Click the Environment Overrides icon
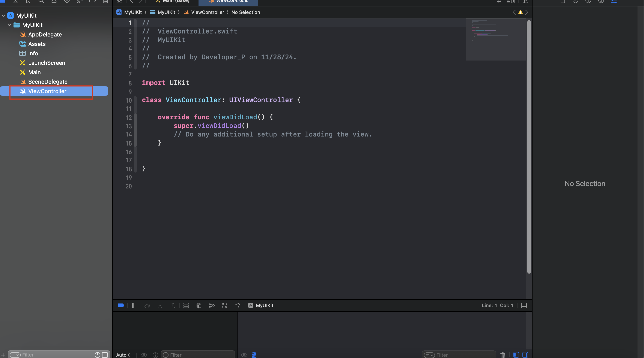Viewport: 644px width, 358px height. pyautogui.click(x=224, y=305)
